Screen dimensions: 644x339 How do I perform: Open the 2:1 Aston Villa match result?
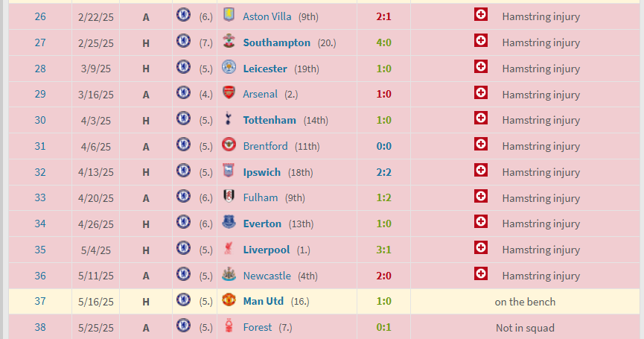coord(383,17)
